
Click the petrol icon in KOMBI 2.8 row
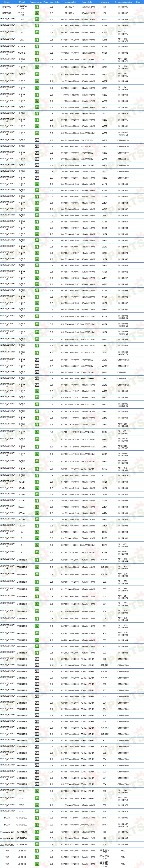click(x=37, y=494)
